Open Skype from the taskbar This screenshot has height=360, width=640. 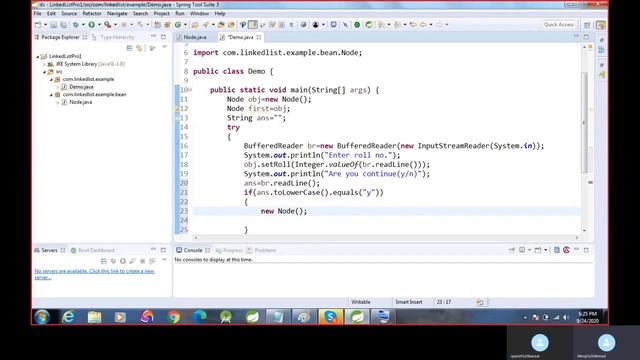tap(330, 317)
